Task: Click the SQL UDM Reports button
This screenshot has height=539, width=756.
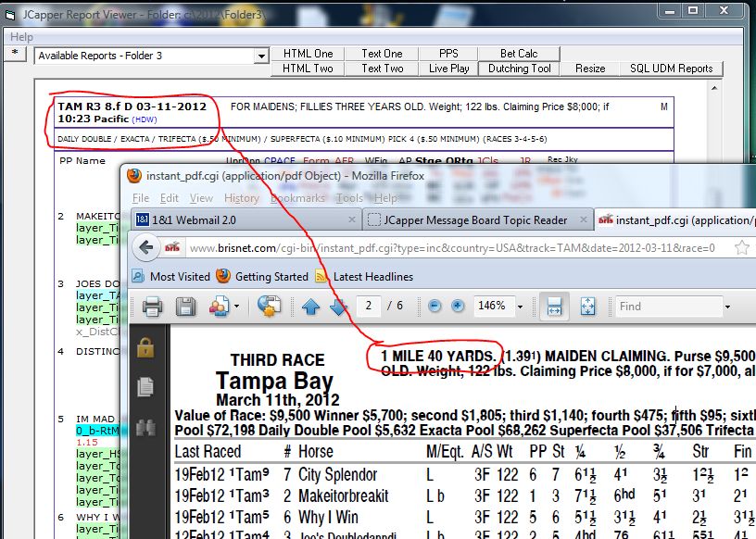Action: (671, 69)
